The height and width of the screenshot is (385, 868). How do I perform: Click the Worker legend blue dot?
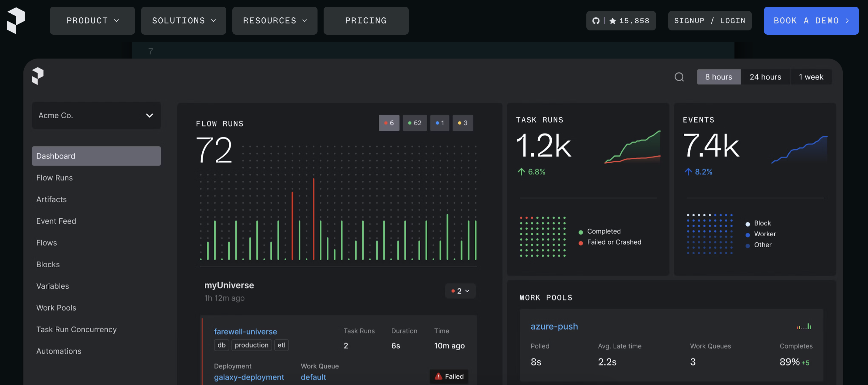pos(747,235)
